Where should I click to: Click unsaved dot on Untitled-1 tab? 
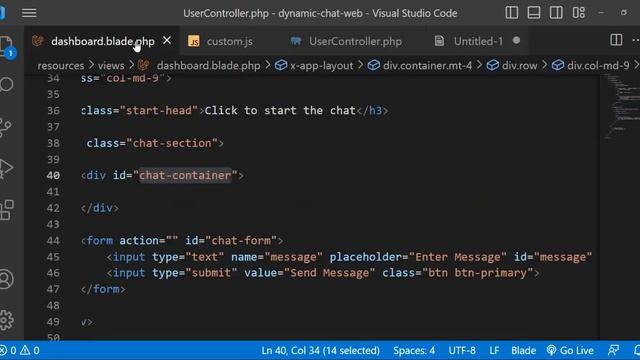(x=516, y=40)
